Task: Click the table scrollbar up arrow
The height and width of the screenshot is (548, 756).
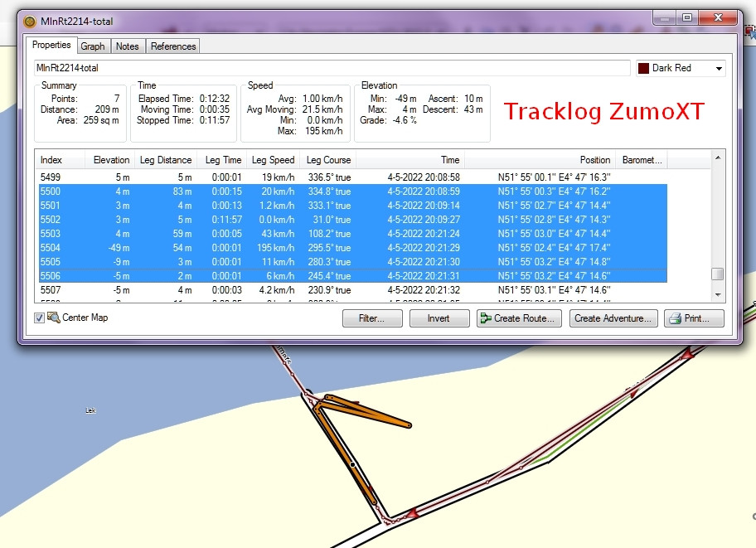Action: click(718, 158)
